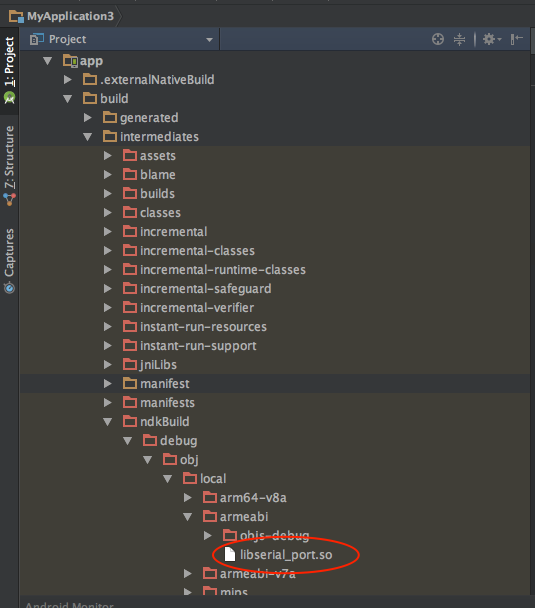Image resolution: width=535 pixels, height=608 pixels.
Task: Collapse the app module node
Action: tap(48, 61)
